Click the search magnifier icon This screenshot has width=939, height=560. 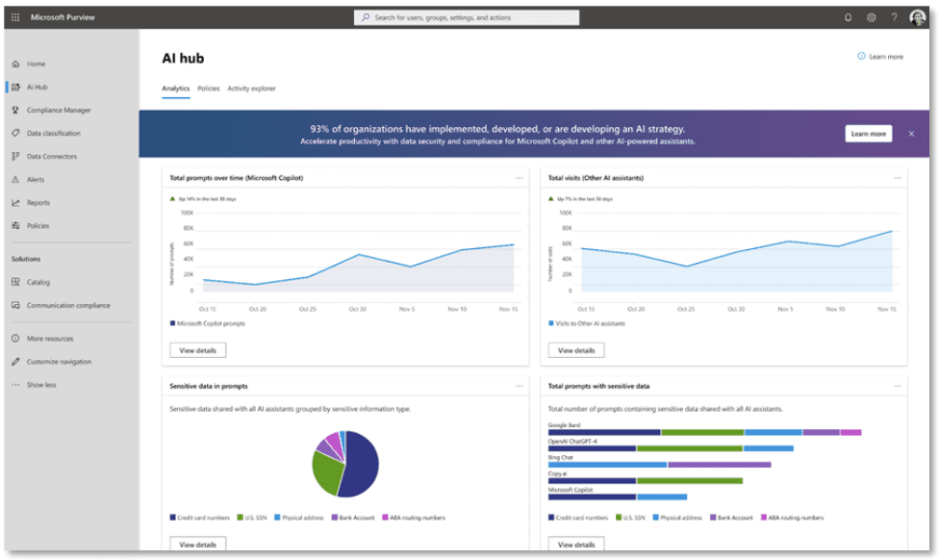[366, 17]
